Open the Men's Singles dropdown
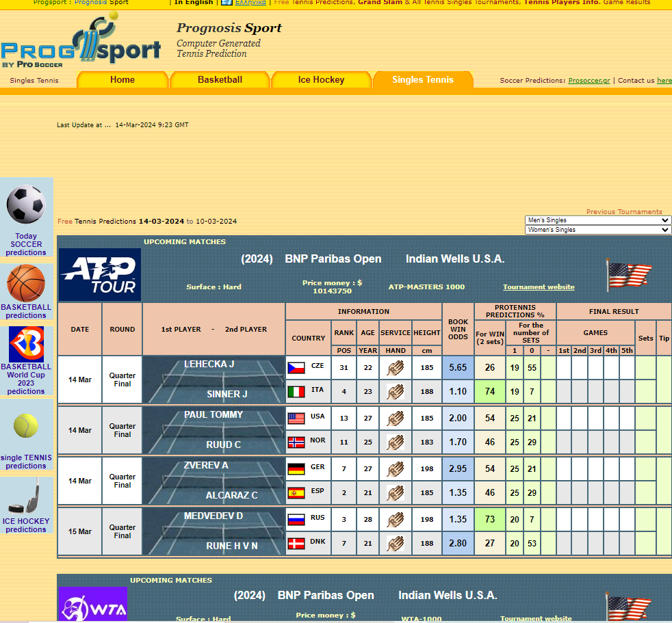The width and height of the screenshot is (672, 623). coord(597,220)
